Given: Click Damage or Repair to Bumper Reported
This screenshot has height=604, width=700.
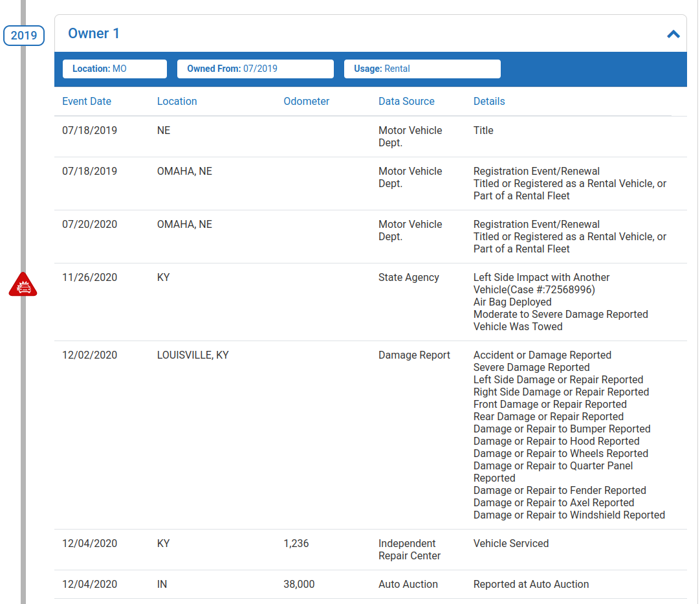Looking at the screenshot, I should click(562, 429).
